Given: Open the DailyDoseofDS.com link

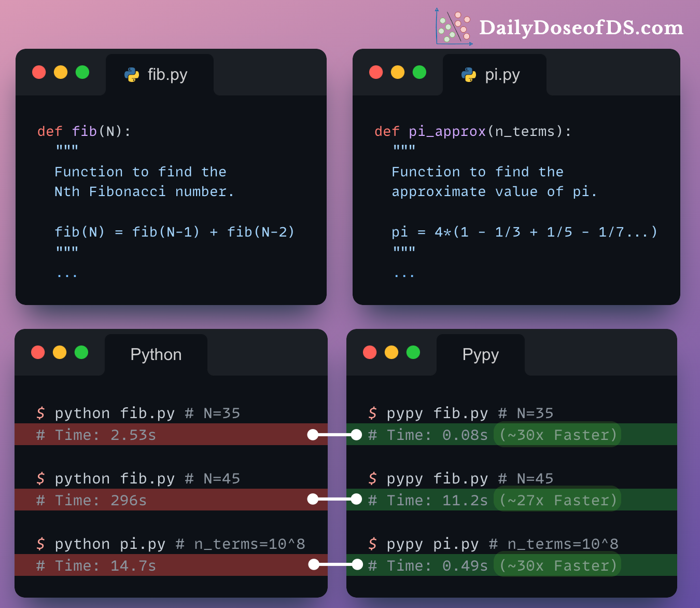Looking at the screenshot, I should [x=581, y=27].
